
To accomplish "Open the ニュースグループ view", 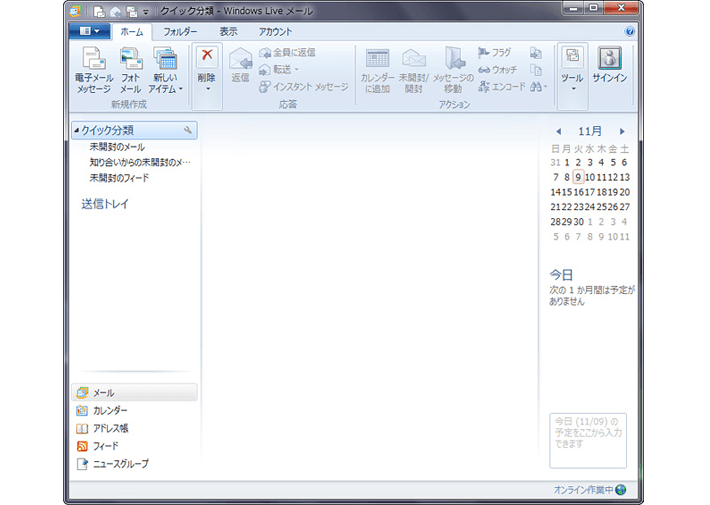I will coord(119,464).
